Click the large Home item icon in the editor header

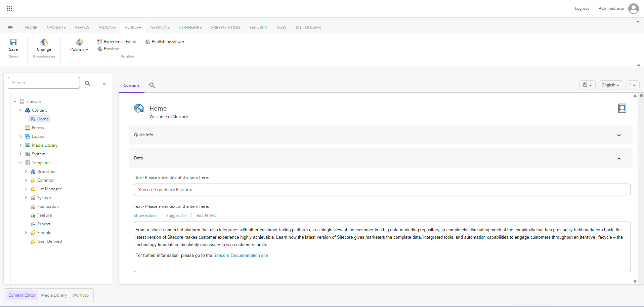pos(139,108)
